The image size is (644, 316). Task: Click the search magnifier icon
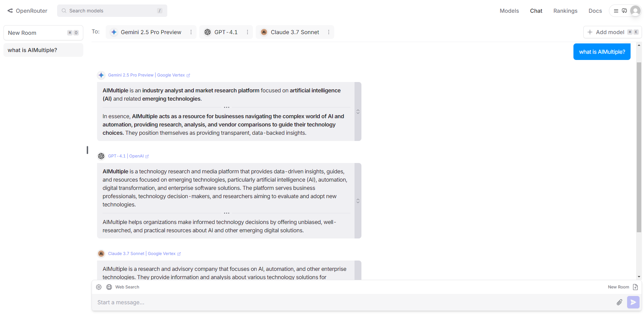64,11
